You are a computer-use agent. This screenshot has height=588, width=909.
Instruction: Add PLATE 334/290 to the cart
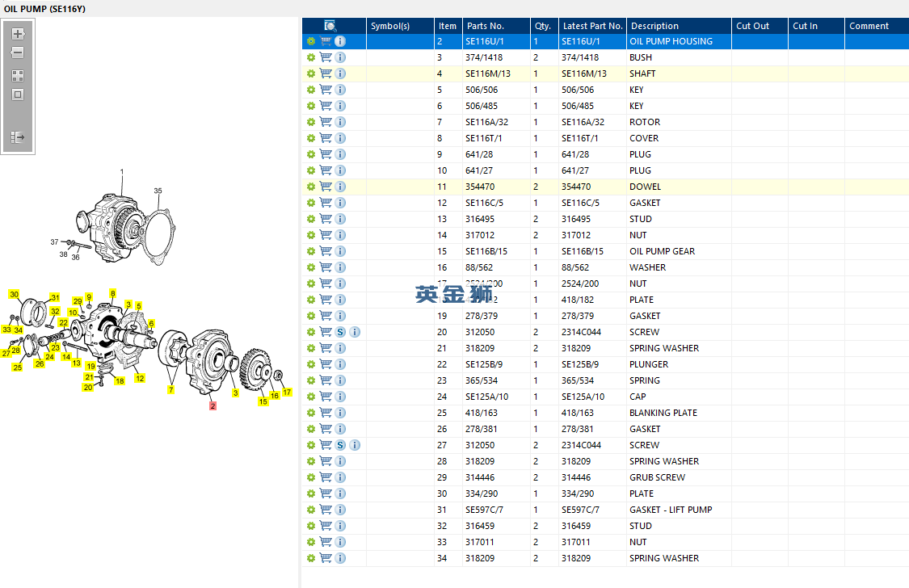click(x=326, y=493)
